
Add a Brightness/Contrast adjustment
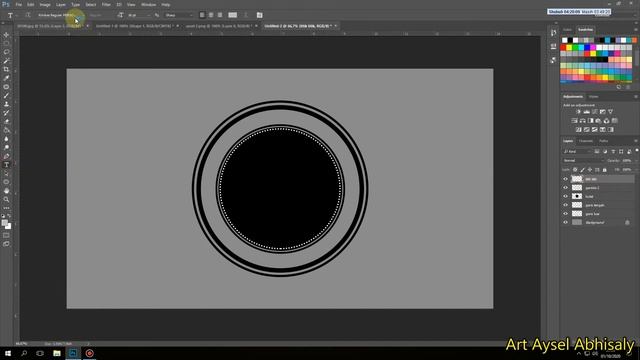click(x=578, y=112)
